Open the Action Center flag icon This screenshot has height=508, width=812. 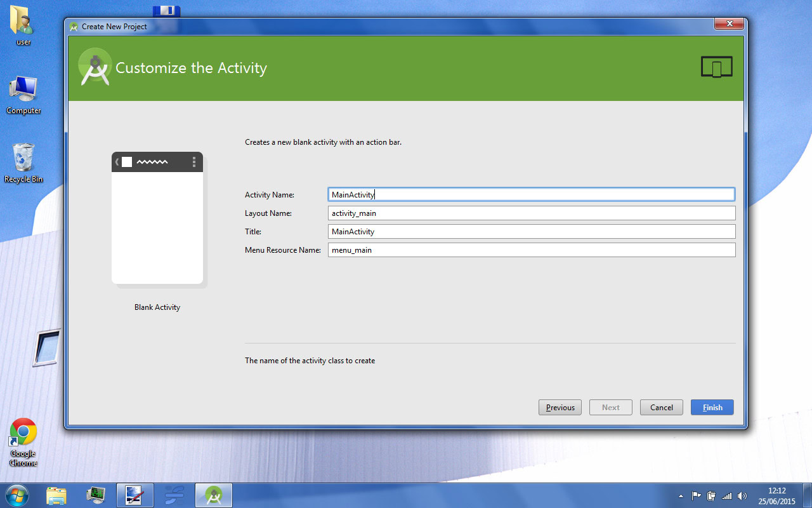pyautogui.click(x=696, y=496)
